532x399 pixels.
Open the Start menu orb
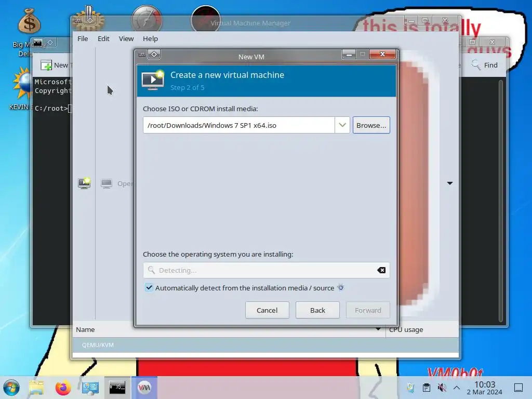11,388
